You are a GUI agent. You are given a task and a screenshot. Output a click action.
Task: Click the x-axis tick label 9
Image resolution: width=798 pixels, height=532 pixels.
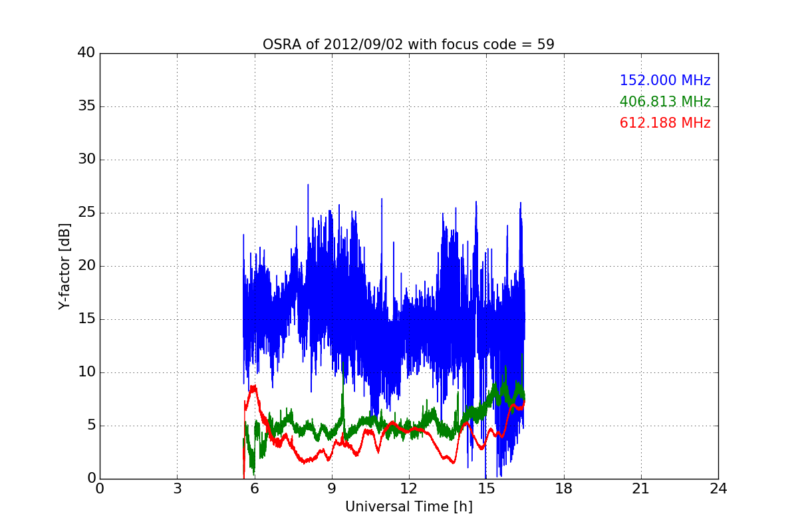[x=332, y=489]
